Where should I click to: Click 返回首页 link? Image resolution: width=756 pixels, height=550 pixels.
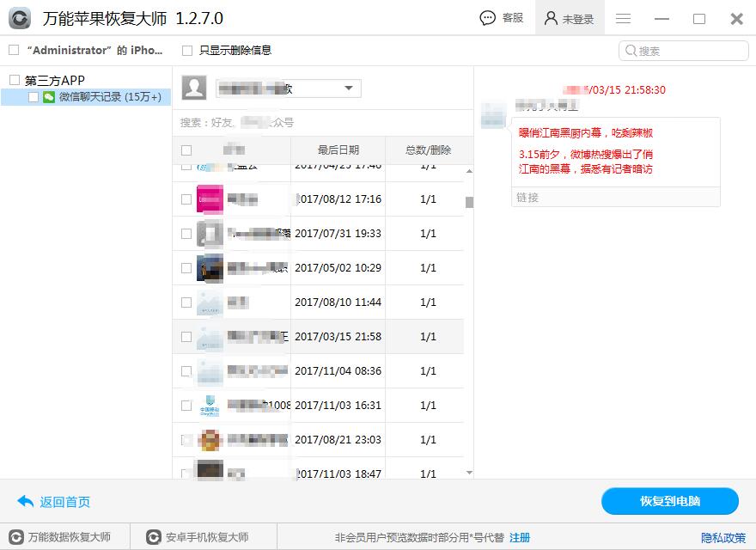click(64, 502)
